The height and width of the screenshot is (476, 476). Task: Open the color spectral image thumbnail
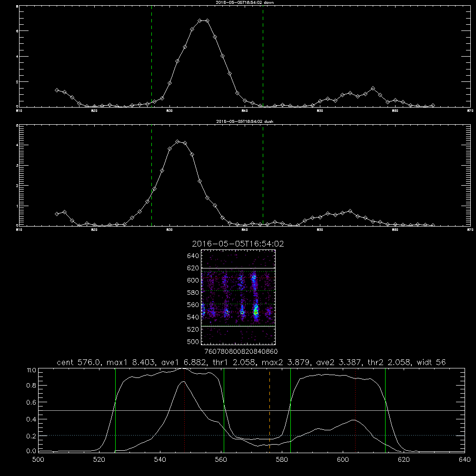tap(238, 297)
